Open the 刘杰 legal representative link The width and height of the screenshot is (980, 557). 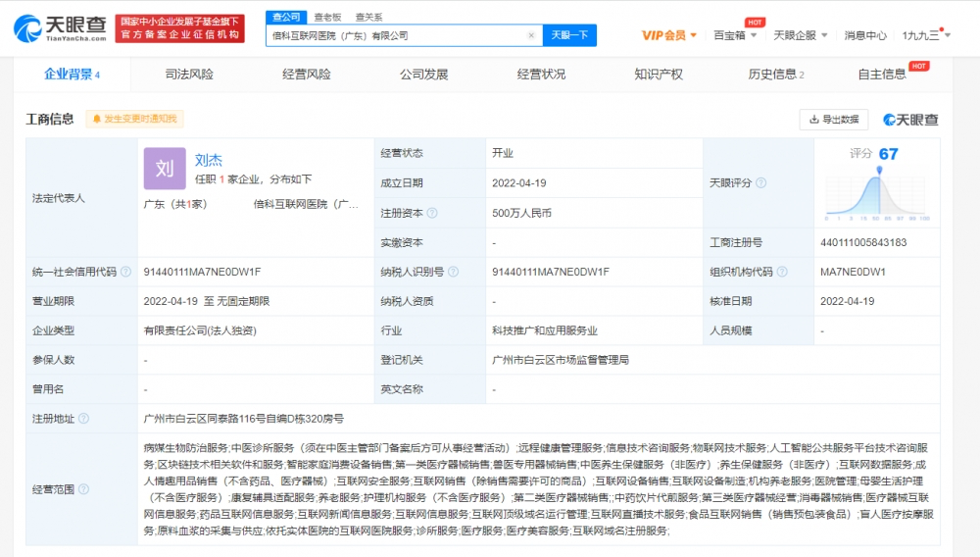(208, 160)
